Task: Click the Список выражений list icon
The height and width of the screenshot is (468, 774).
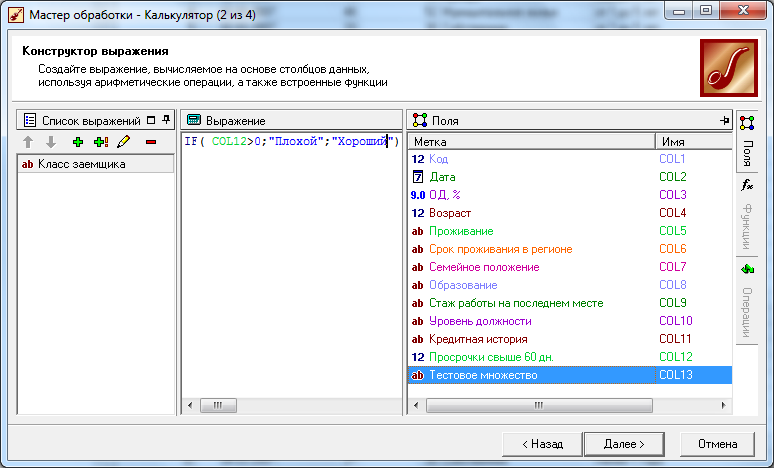Action: [x=30, y=120]
